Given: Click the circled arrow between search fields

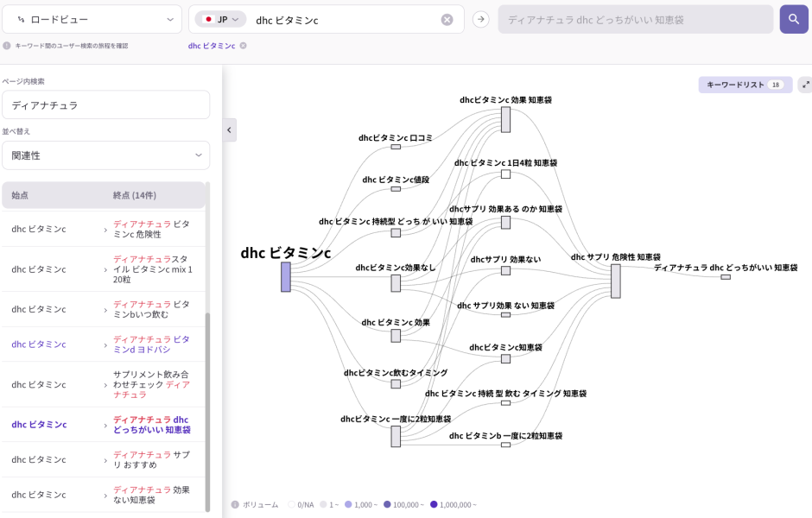Looking at the screenshot, I should 481,20.
